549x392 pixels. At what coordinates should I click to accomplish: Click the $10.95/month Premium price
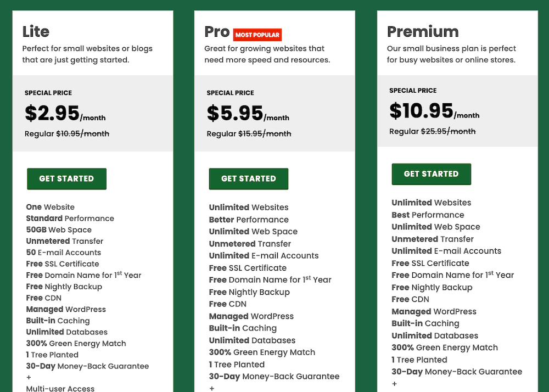(x=429, y=110)
